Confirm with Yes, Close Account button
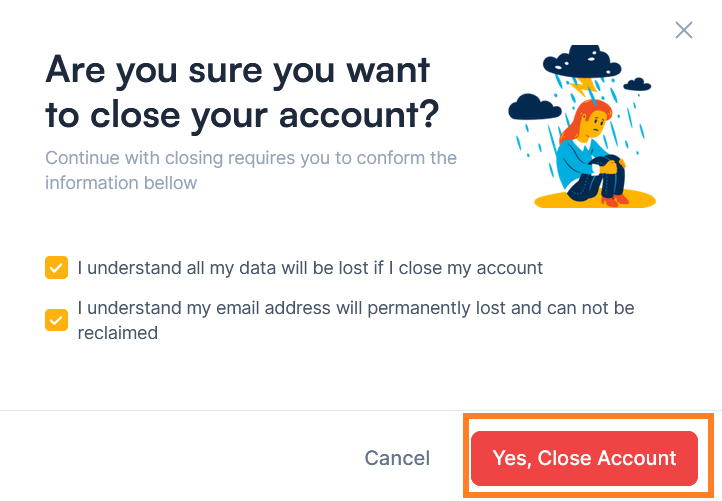Image resolution: width=722 pixels, height=501 pixels. click(584, 458)
